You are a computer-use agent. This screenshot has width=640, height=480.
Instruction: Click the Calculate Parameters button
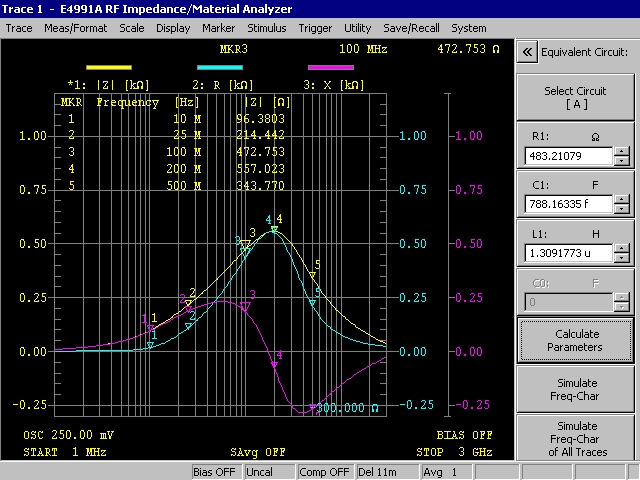click(575, 340)
